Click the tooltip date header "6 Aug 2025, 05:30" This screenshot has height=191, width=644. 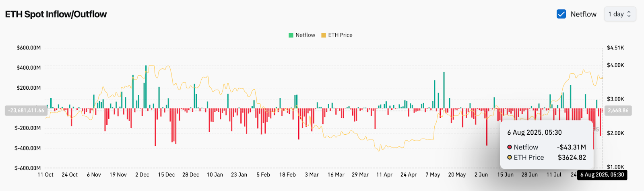tap(534, 133)
